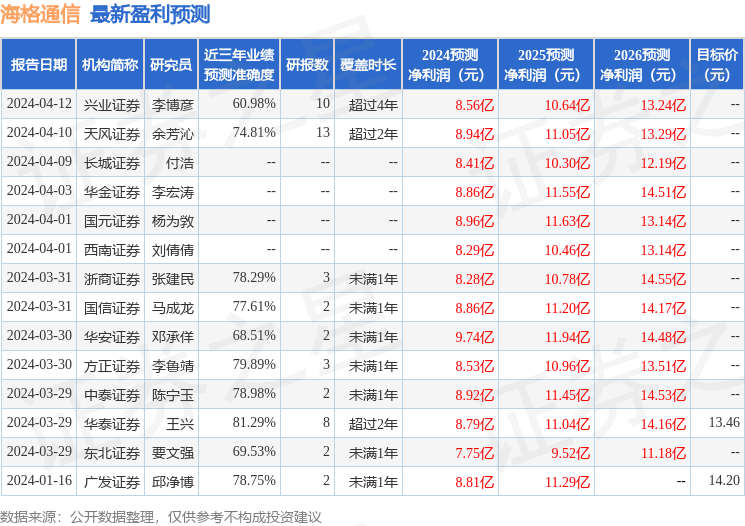
Task: Click researcher name 李宏涛
Action: click(172, 192)
